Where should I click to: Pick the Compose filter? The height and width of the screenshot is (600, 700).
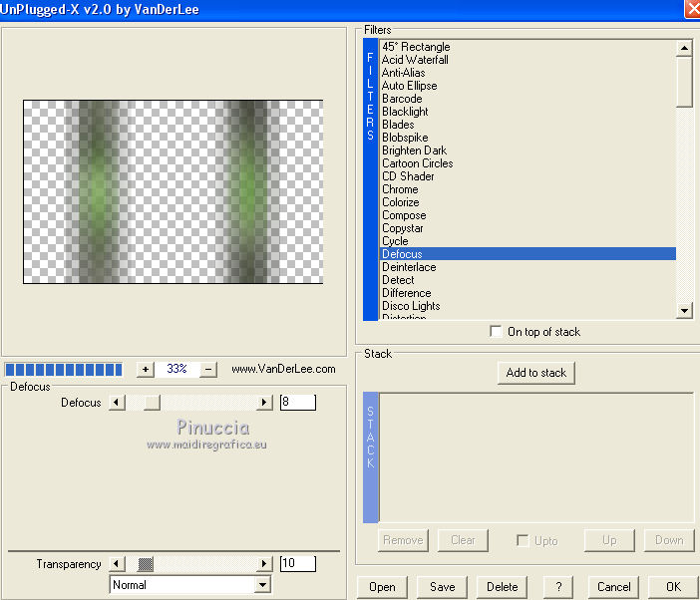527,215
